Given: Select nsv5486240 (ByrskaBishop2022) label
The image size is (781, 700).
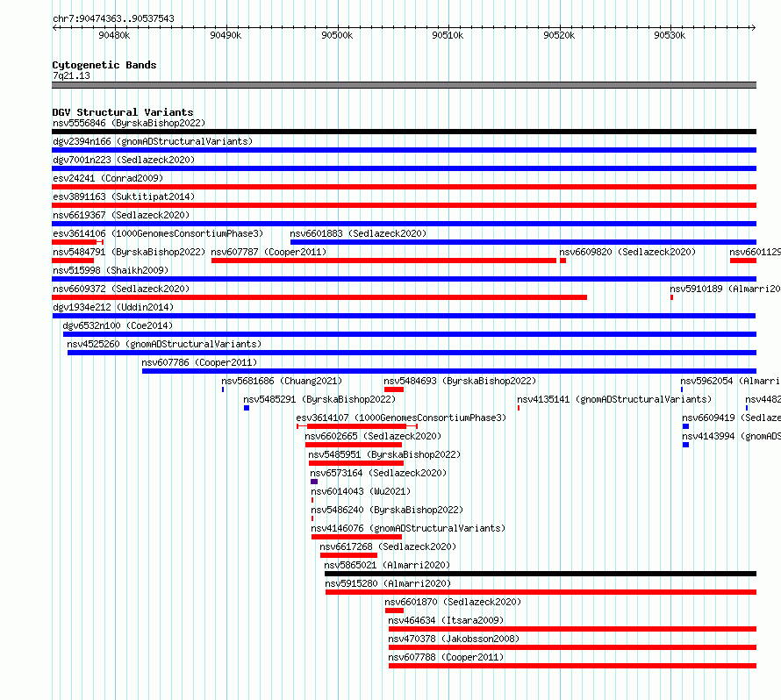Looking at the screenshot, I should 387,510.
